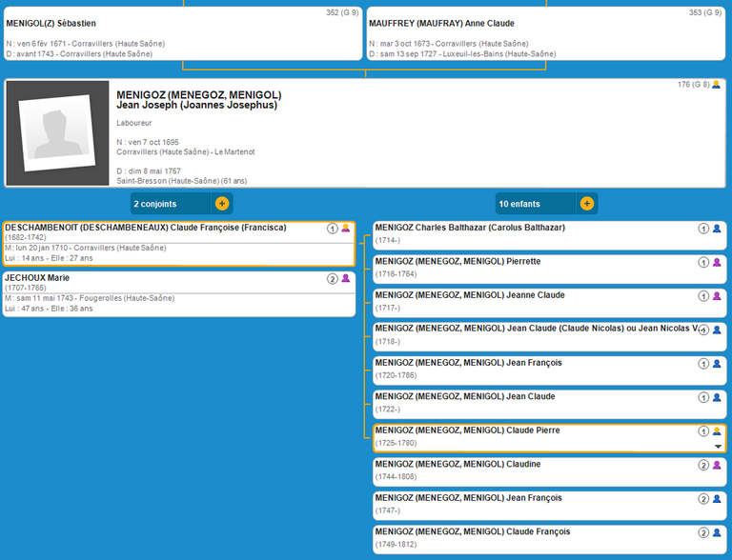Expand the dropdown arrow under Claude Pierre
Viewport: 732px width, 560px height.
[x=718, y=446]
